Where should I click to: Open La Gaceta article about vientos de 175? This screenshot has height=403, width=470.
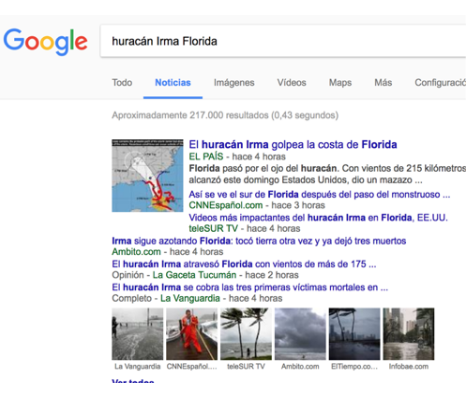[244, 264]
